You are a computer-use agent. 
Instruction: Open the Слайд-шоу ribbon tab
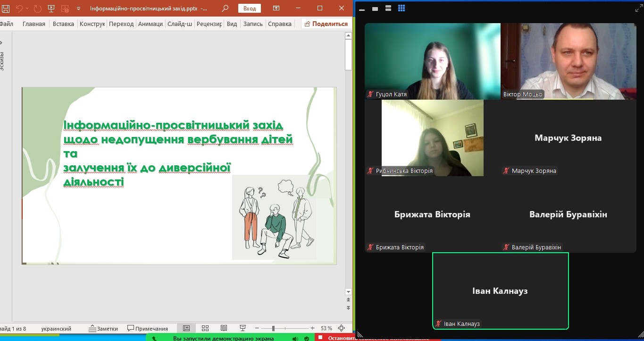pyautogui.click(x=180, y=24)
